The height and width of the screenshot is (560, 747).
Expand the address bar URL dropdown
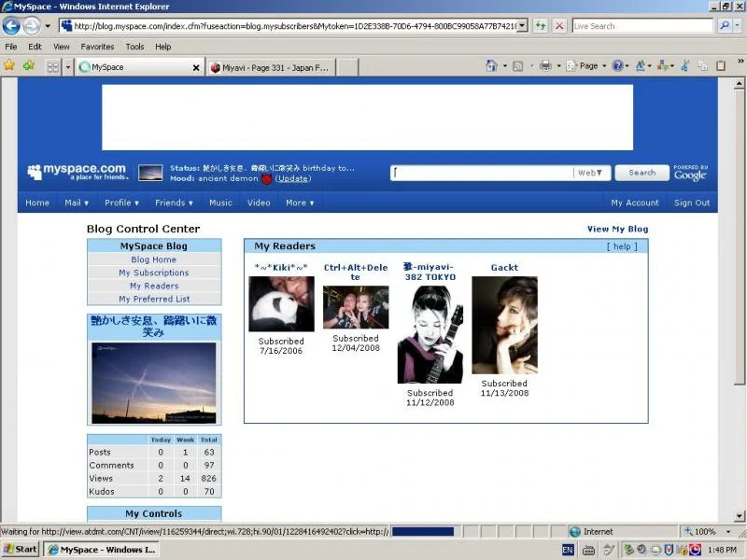pos(523,26)
